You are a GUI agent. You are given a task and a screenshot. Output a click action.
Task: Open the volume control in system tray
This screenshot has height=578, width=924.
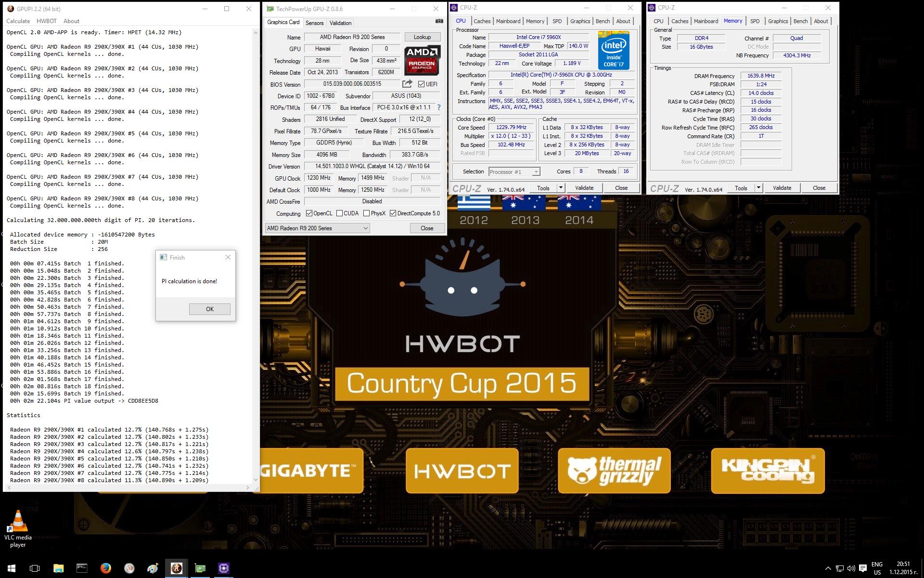tap(851, 568)
